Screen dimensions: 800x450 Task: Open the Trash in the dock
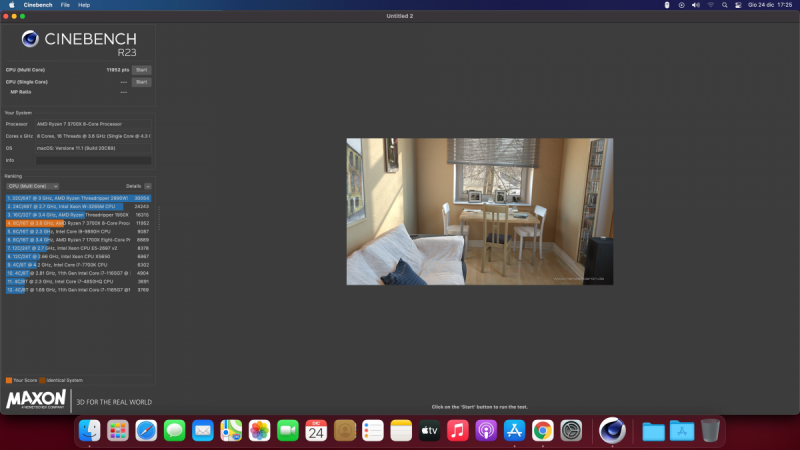710,431
